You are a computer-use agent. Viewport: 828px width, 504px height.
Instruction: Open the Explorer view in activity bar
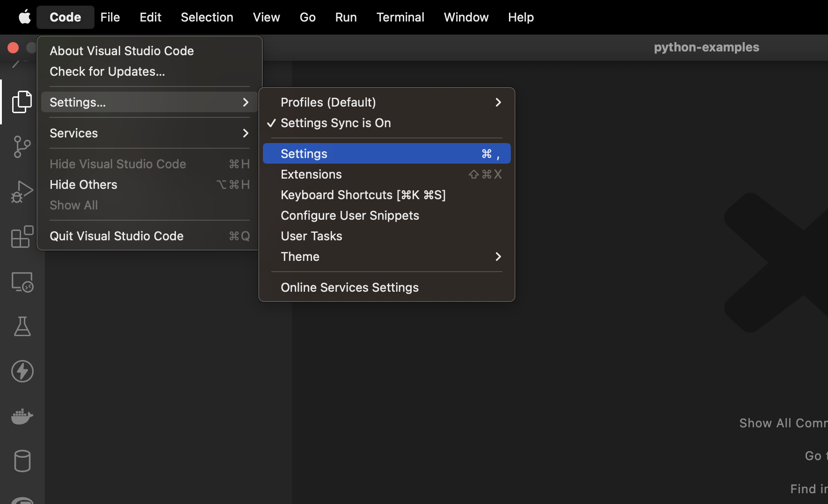(x=22, y=102)
